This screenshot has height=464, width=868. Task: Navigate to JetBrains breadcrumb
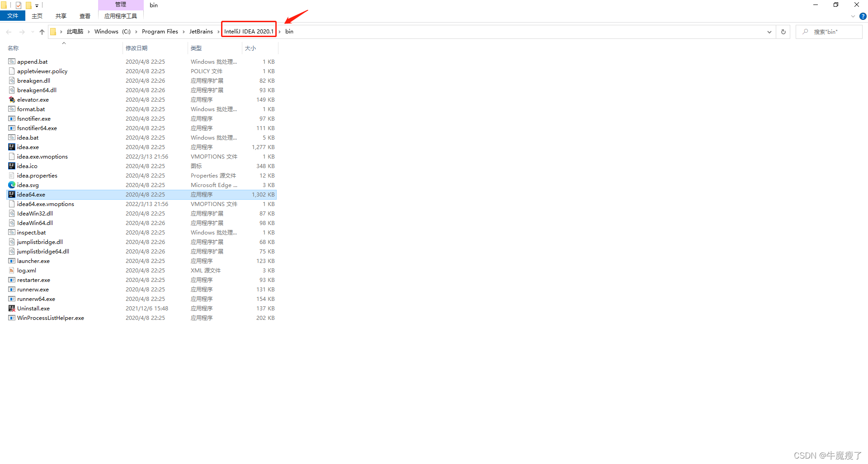201,32
